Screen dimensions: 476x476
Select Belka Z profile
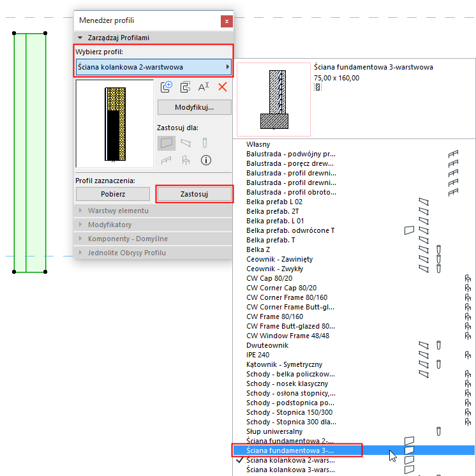click(353, 249)
